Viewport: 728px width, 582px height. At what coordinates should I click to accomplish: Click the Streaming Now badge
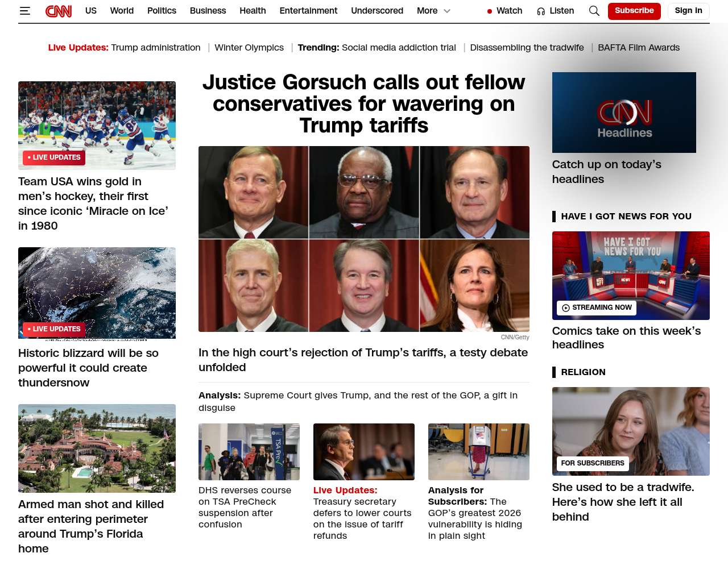(x=597, y=308)
